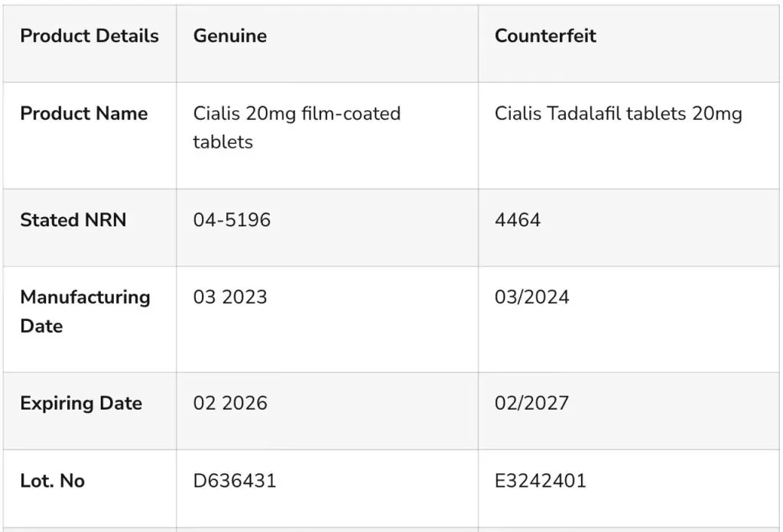Select the 'Expiring Date' row label
The width and height of the screenshot is (783, 532).
(x=81, y=404)
